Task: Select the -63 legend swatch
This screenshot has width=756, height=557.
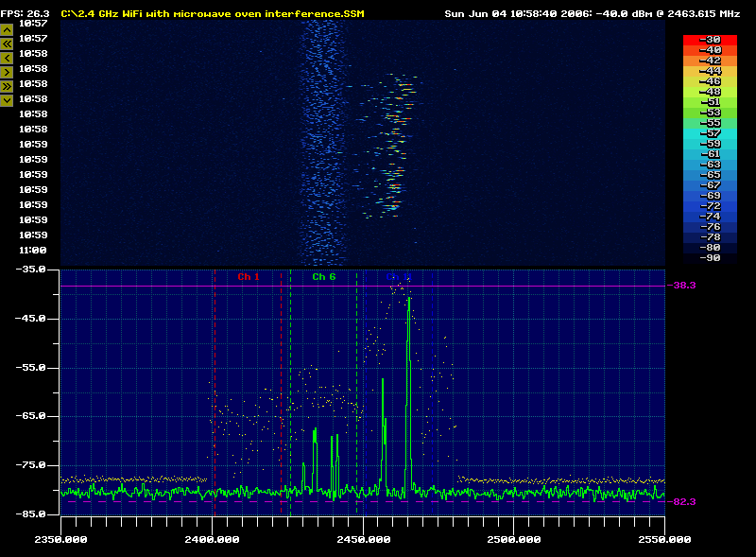Action: 710,165
